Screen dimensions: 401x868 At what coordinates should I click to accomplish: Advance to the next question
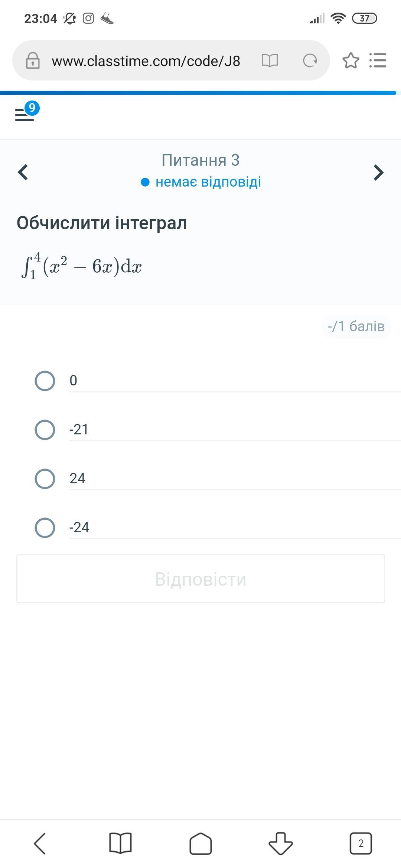[x=378, y=172]
